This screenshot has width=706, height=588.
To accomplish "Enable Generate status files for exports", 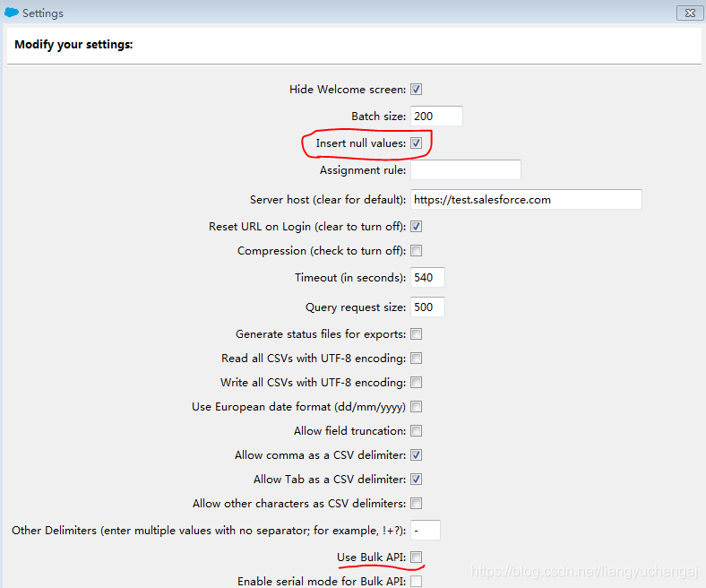I will click(416, 333).
